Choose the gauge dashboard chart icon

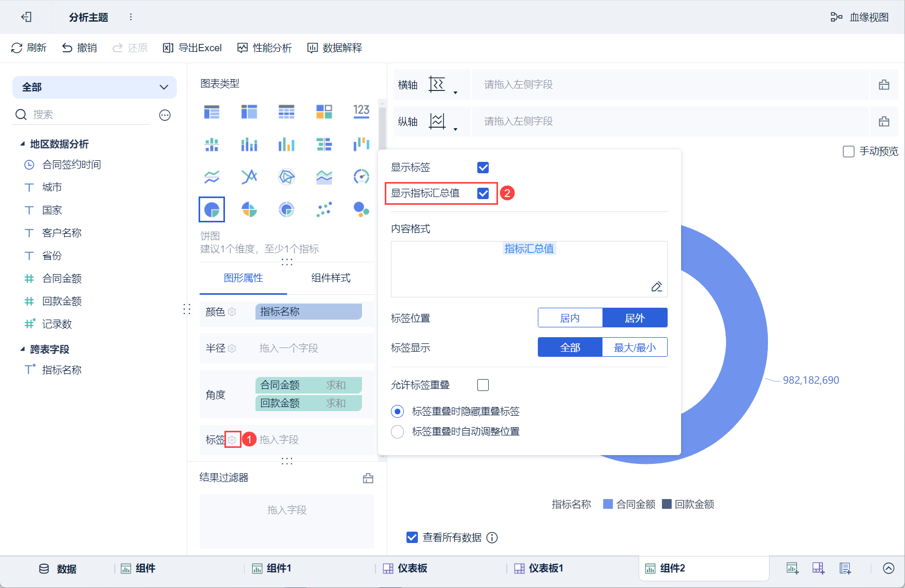click(361, 177)
